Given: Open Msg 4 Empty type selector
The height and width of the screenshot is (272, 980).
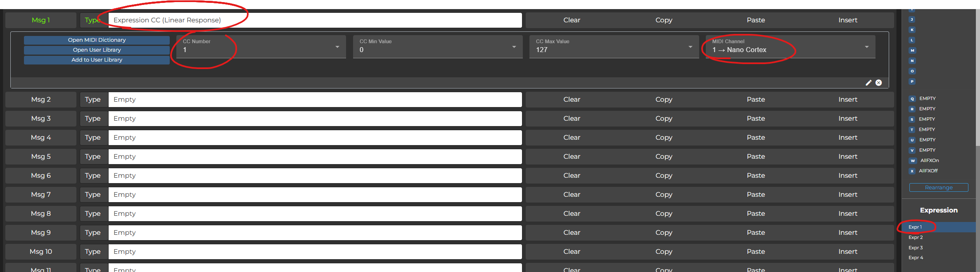Looking at the screenshot, I should [x=315, y=138].
